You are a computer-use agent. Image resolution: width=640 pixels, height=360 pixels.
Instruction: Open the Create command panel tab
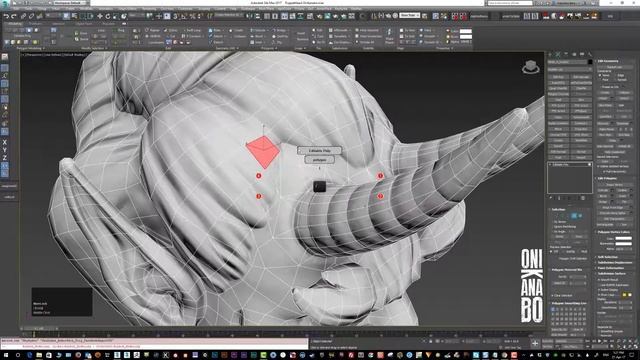550,54
